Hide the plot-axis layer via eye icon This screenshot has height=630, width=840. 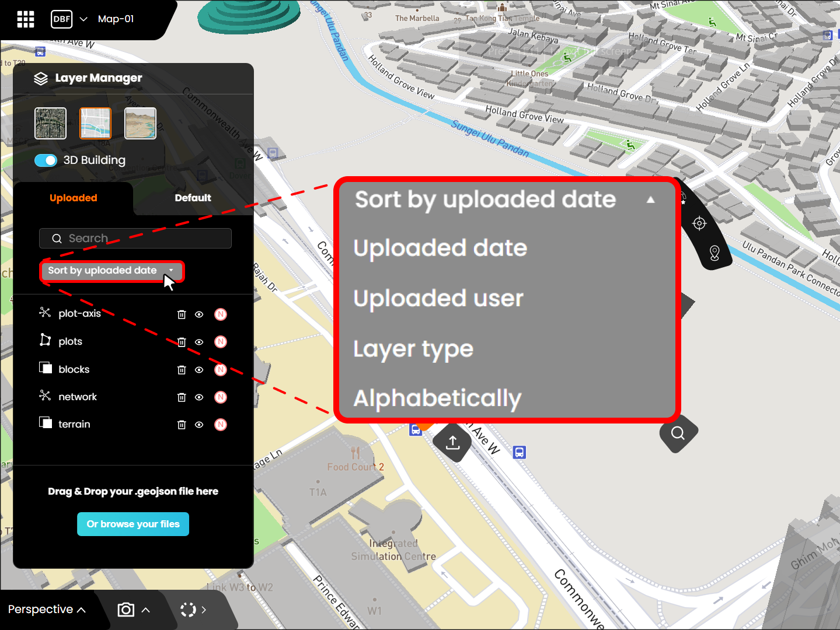point(199,314)
